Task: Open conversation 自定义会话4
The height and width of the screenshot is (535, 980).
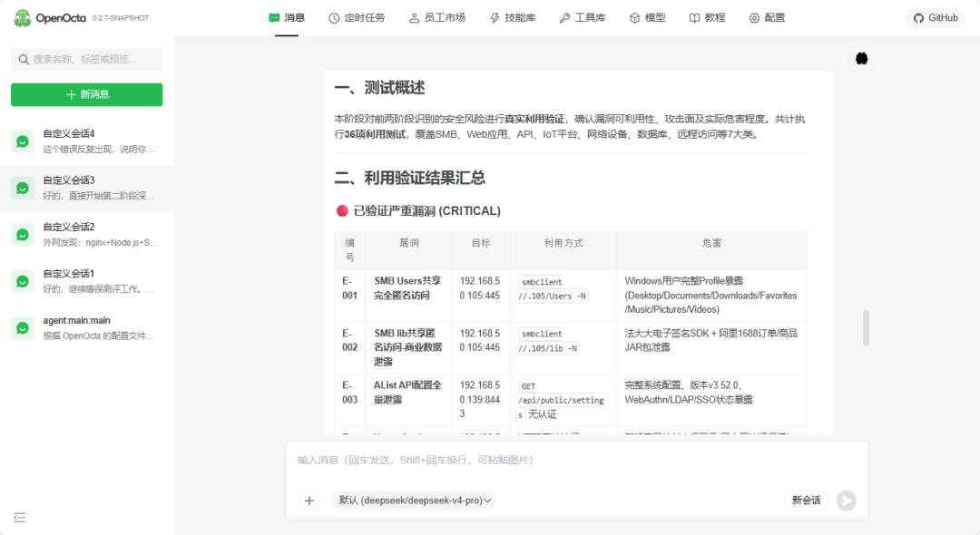Action: click(x=87, y=141)
